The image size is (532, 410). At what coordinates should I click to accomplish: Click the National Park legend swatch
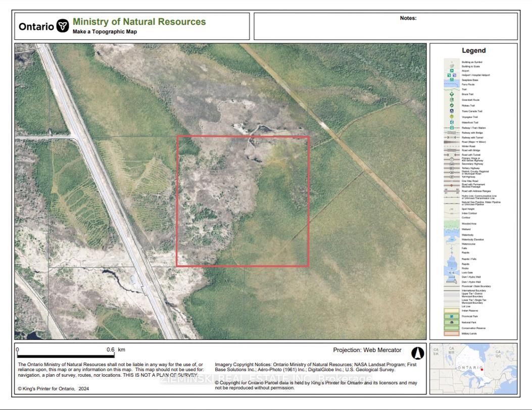(x=452, y=322)
